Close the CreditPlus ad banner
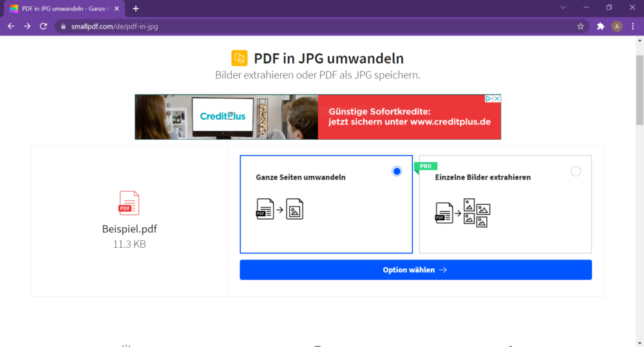This screenshot has height=347, width=644. 497,98
